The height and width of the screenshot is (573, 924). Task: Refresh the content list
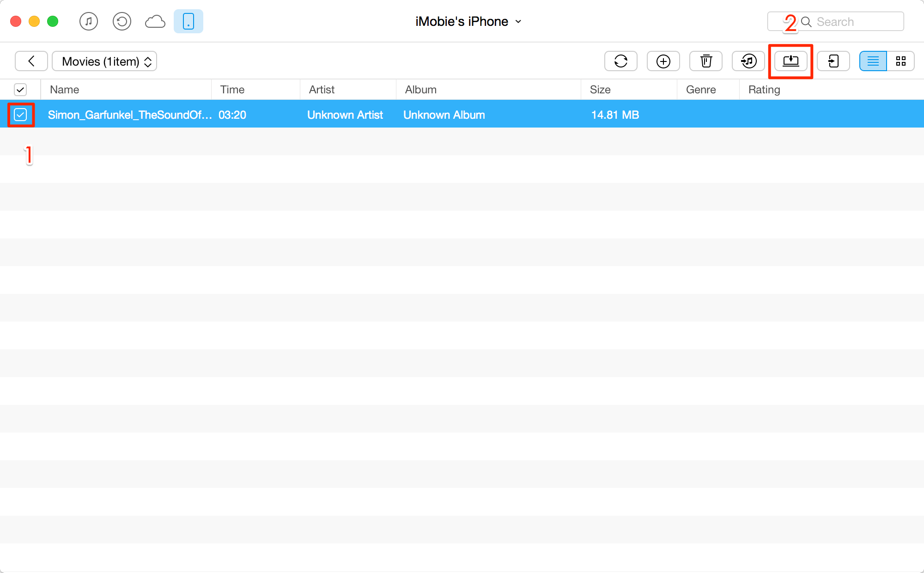point(621,61)
